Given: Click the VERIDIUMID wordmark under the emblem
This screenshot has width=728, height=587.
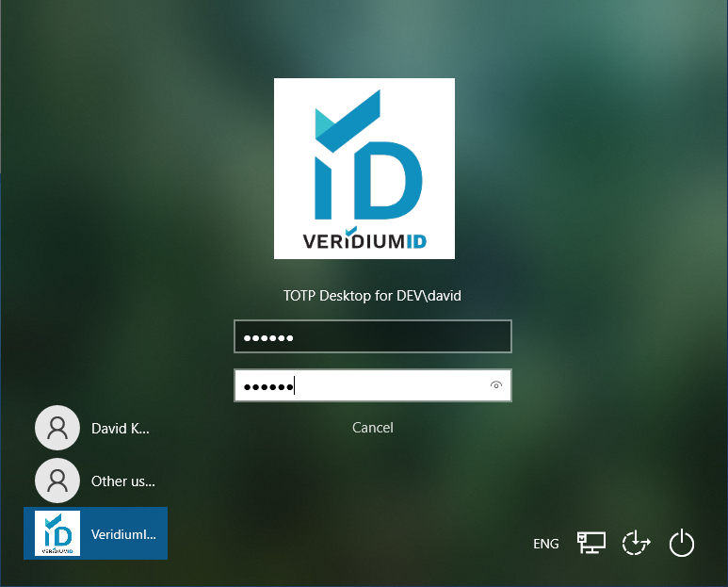Looking at the screenshot, I should click(364, 240).
